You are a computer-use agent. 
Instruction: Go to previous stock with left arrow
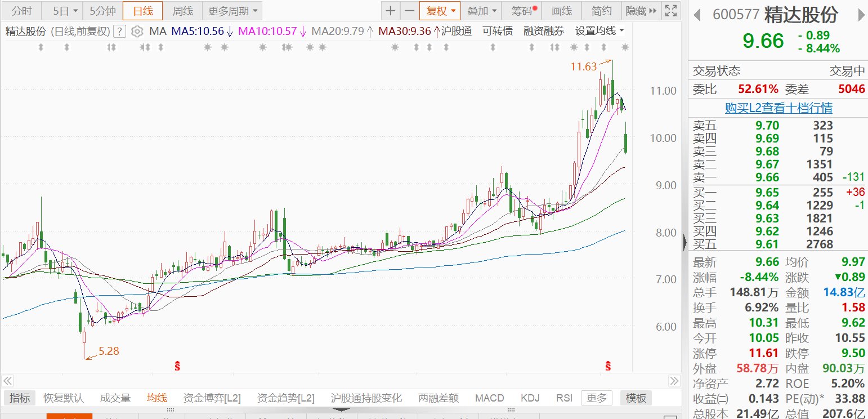click(x=697, y=15)
